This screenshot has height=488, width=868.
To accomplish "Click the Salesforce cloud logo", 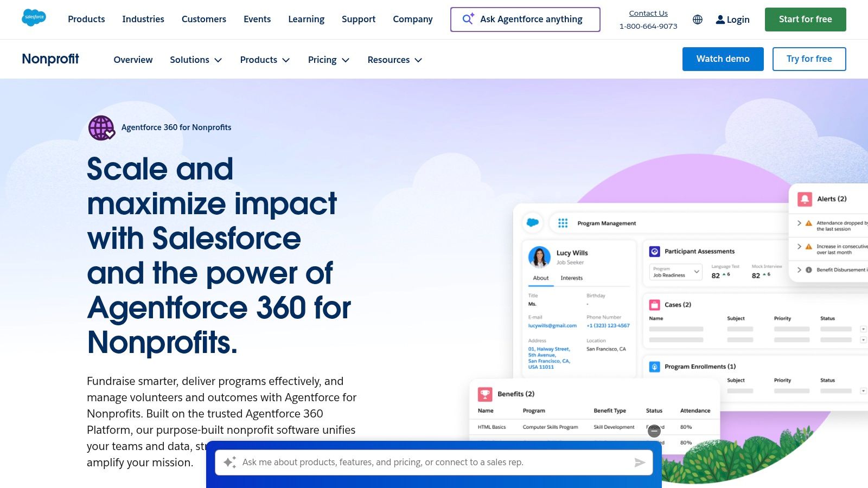I will click(34, 17).
